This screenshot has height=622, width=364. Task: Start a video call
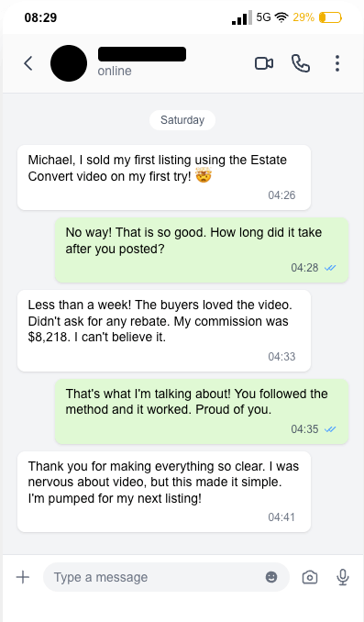click(x=264, y=63)
